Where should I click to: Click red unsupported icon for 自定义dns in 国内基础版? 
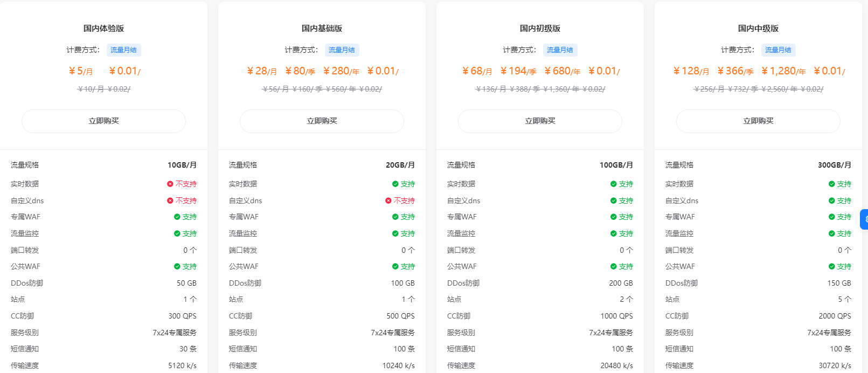click(x=388, y=201)
